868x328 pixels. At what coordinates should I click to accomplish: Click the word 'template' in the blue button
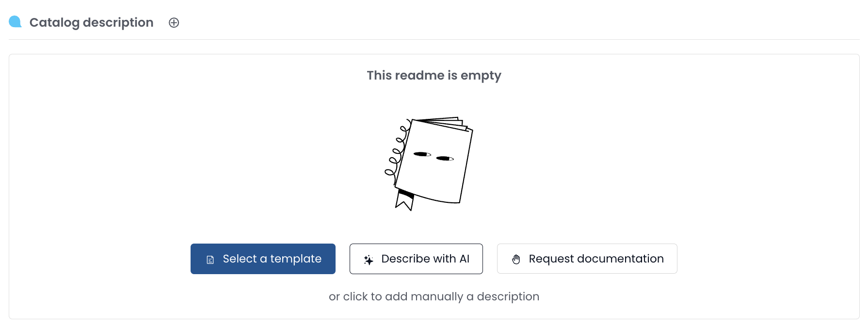pos(296,259)
